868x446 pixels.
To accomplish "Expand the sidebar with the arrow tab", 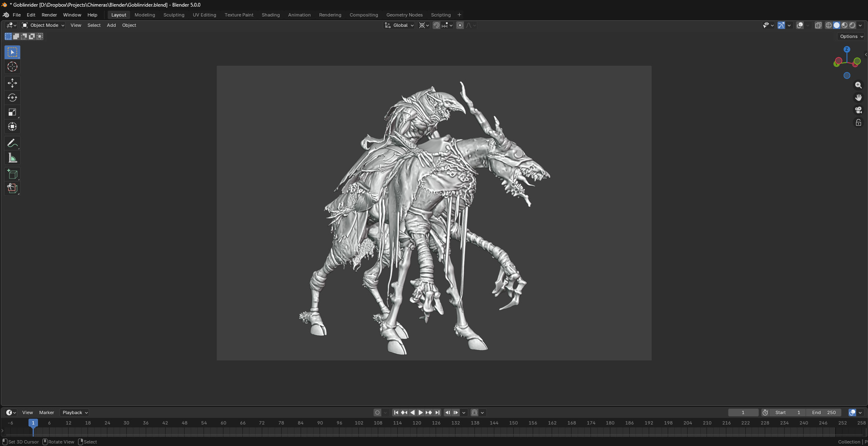I will click(866, 55).
